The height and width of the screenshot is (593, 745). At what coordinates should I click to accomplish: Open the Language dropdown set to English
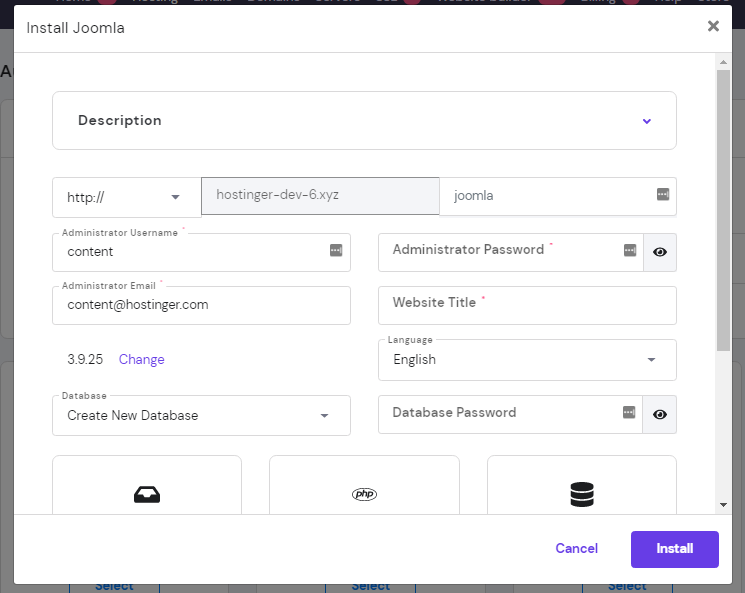pos(527,360)
